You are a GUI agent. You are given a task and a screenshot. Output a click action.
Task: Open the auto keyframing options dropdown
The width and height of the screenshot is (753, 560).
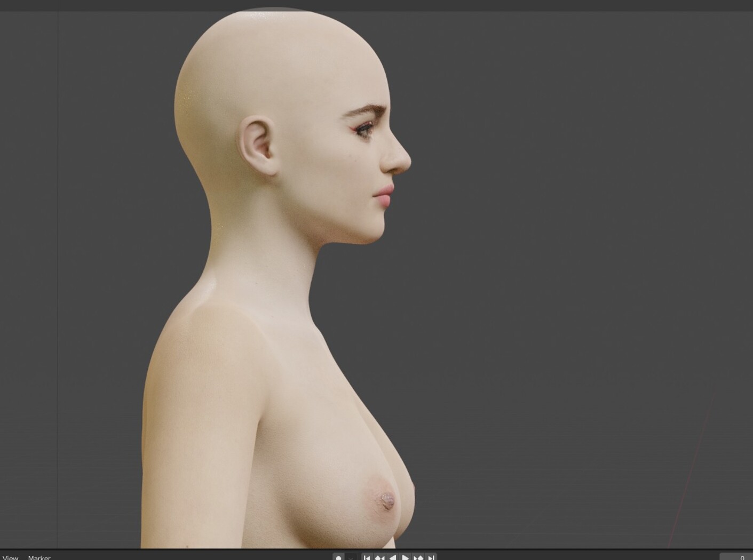pos(351,557)
